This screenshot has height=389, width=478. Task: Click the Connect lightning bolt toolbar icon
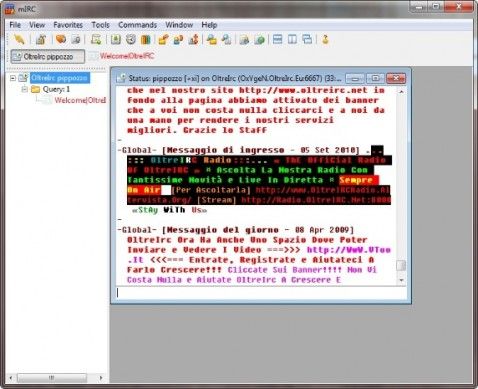coord(19,40)
